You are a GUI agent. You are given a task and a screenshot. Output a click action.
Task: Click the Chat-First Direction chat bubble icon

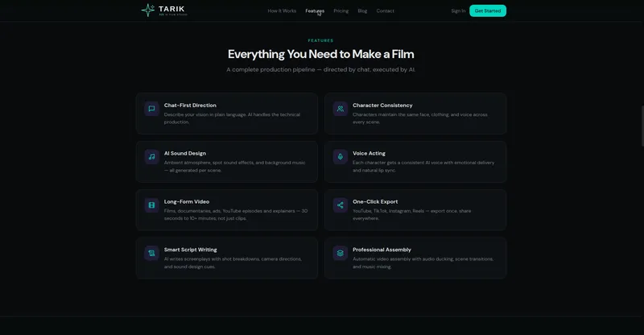tap(151, 109)
